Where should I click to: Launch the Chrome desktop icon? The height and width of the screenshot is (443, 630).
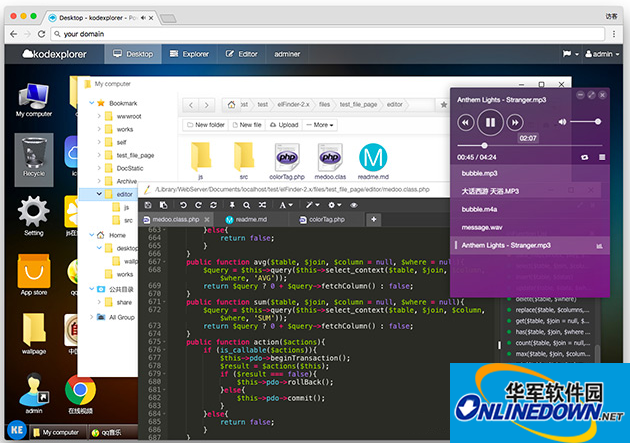(x=80, y=390)
